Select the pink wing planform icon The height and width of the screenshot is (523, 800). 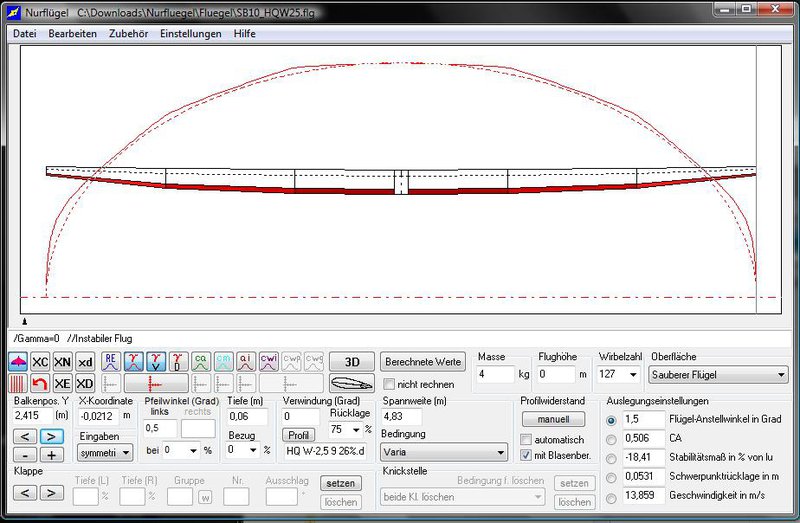point(18,362)
